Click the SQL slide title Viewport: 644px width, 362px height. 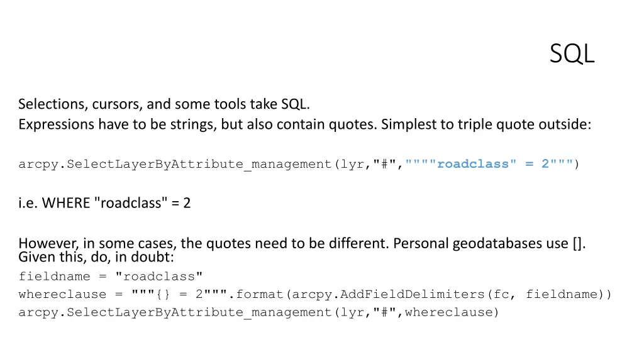[572, 54]
